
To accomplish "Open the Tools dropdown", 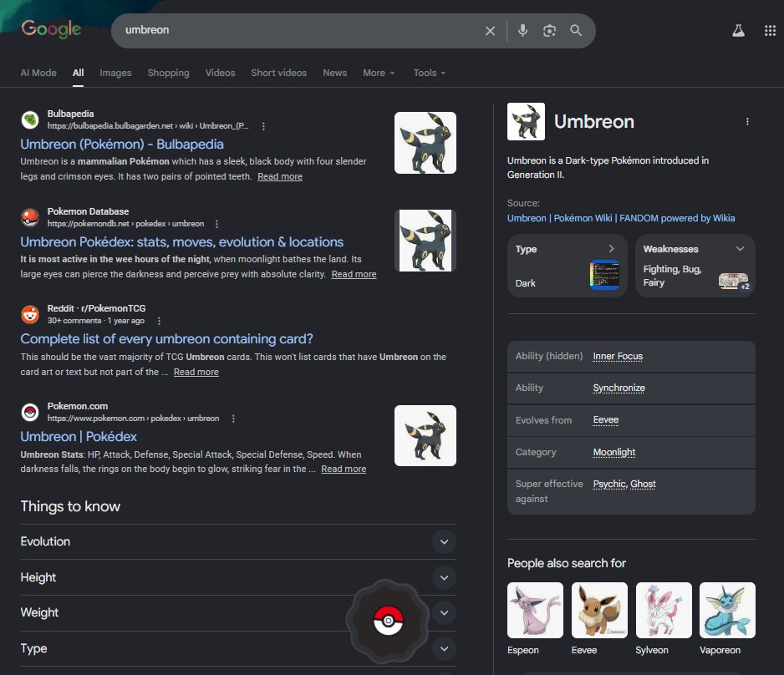I will [429, 73].
